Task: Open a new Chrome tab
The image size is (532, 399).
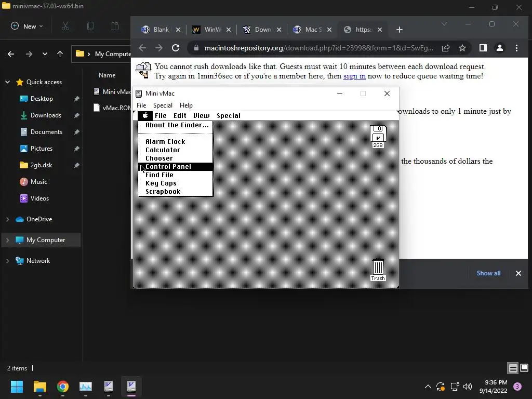Action: click(400, 30)
